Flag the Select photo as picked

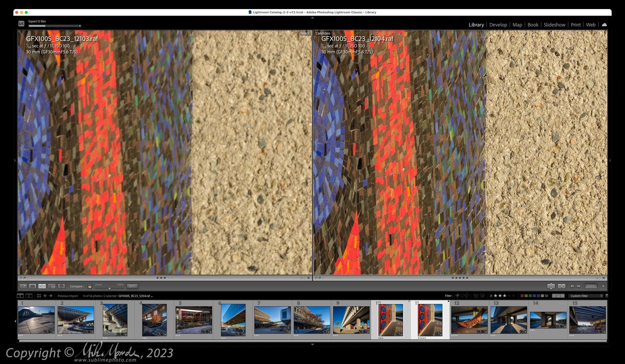[21, 278]
